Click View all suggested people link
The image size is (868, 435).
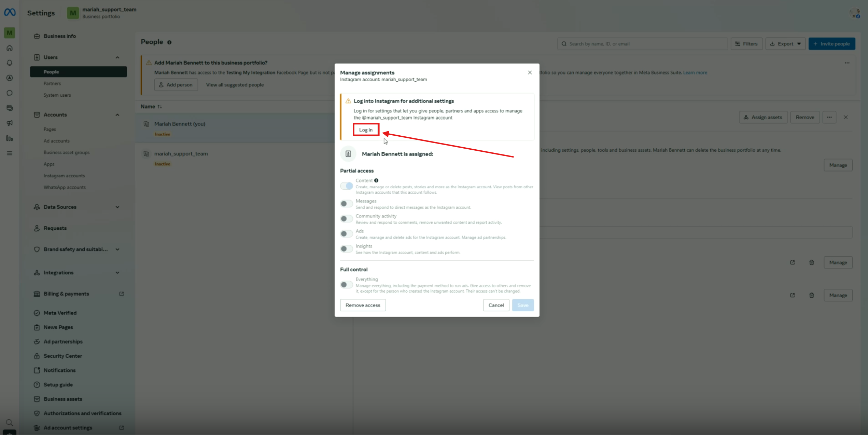click(235, 85)
